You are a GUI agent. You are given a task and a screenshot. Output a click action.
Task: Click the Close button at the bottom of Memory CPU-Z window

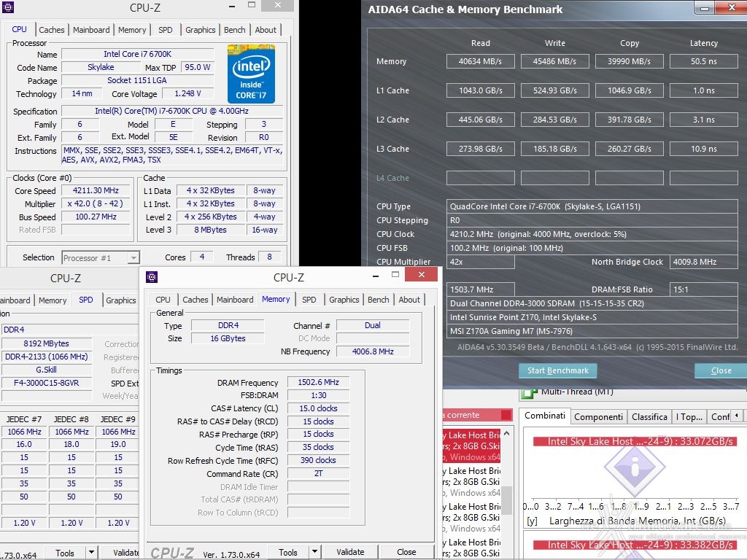[x=406, y=552]
